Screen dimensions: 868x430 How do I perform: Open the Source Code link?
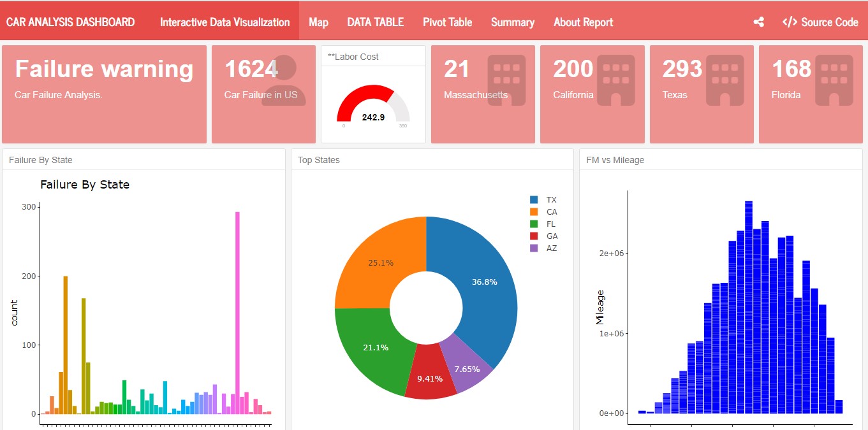click(820, 22)
